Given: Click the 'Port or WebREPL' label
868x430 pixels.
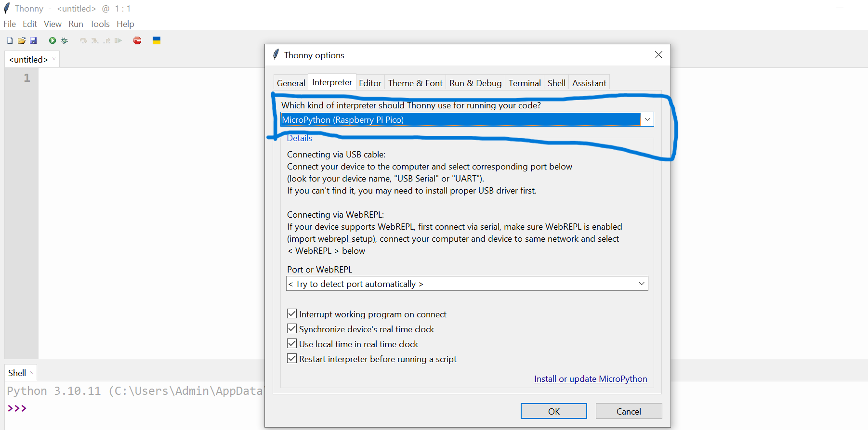Looking at the screenshot, I should (x=320, y=269).
